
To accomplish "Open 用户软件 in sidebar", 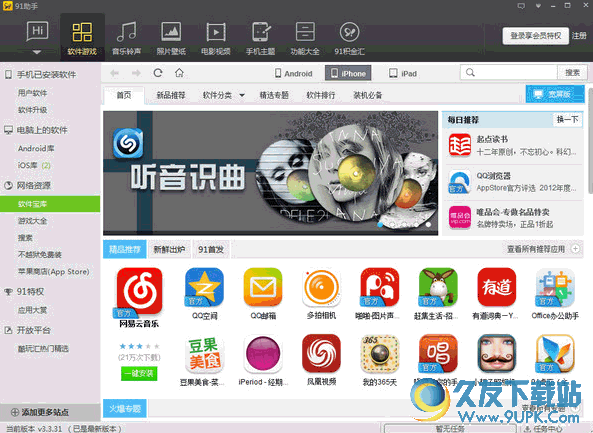I will click(x=33, y=93).
